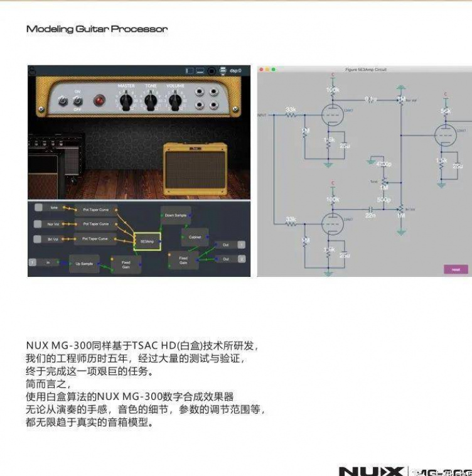This screenshot has width=472, height=476.
Task: Click the second rectangular layout icon in toolbar
Action: (x=200, y=71)
